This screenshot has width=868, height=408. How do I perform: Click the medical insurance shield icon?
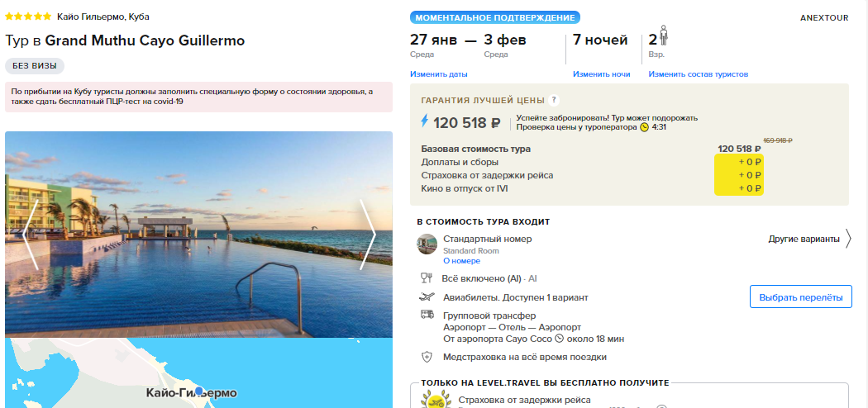click(427, 357)
